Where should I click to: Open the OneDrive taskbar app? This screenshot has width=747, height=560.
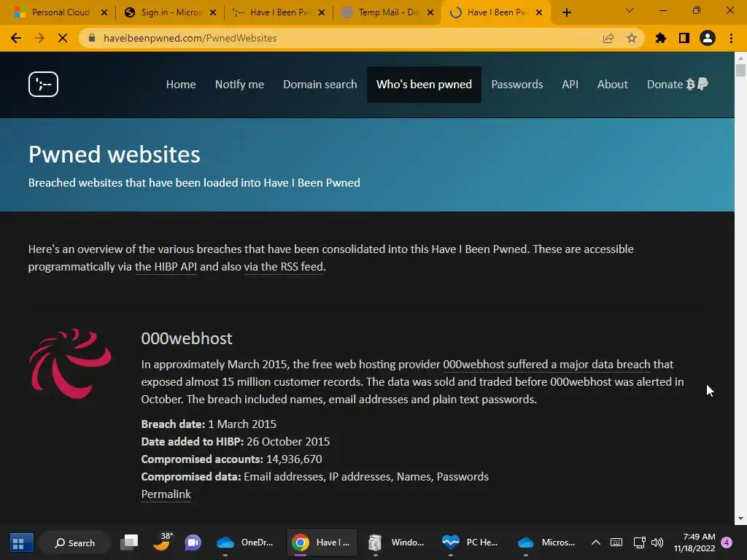(x=245, y=542)
